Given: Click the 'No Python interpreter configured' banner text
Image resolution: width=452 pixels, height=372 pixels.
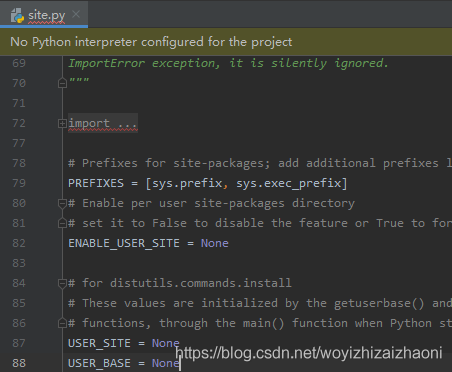Looking at the screenshot, I should pos(151,42).
